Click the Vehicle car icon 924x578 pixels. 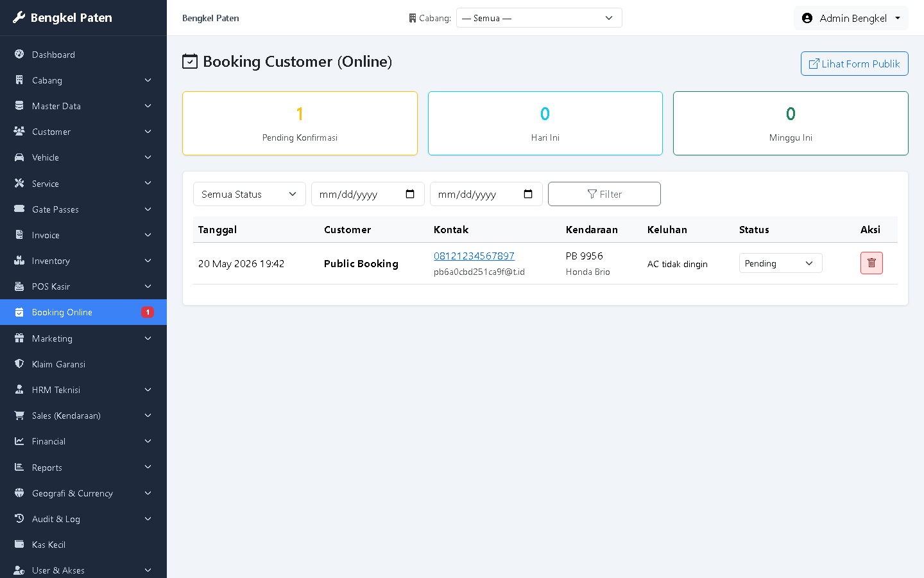tap(19, 157)
